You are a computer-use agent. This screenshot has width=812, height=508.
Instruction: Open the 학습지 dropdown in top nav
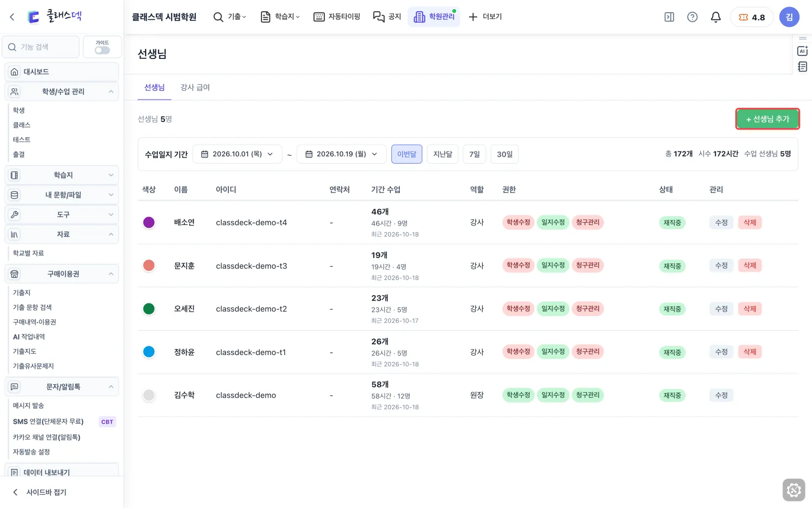click(280, 17)
